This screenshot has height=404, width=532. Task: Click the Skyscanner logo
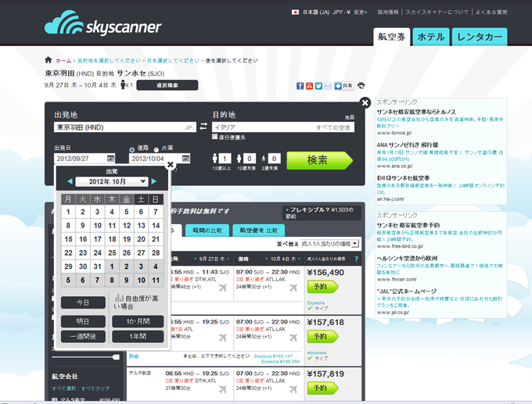pyautogui.click(x=102, y=23)
